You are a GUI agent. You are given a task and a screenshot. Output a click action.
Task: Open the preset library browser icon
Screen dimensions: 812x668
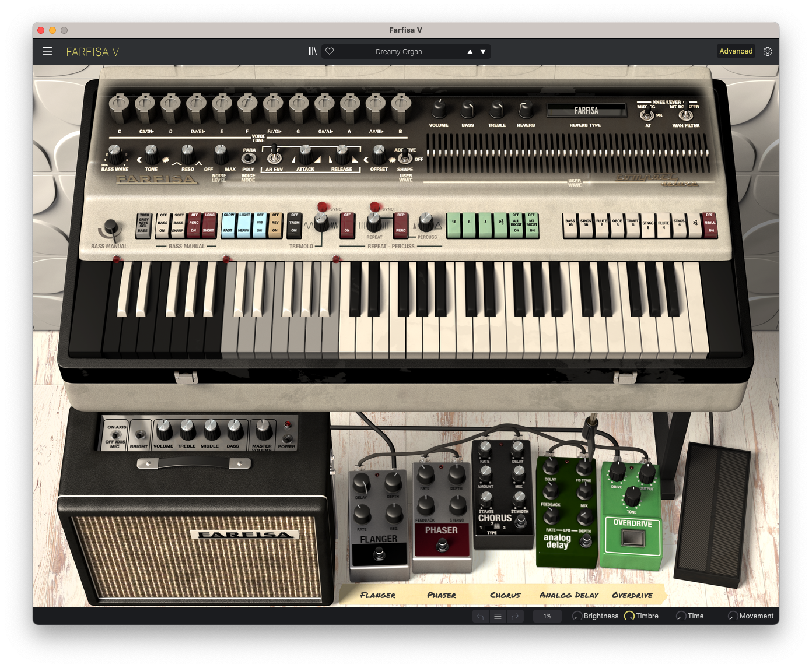pos(313,51)
